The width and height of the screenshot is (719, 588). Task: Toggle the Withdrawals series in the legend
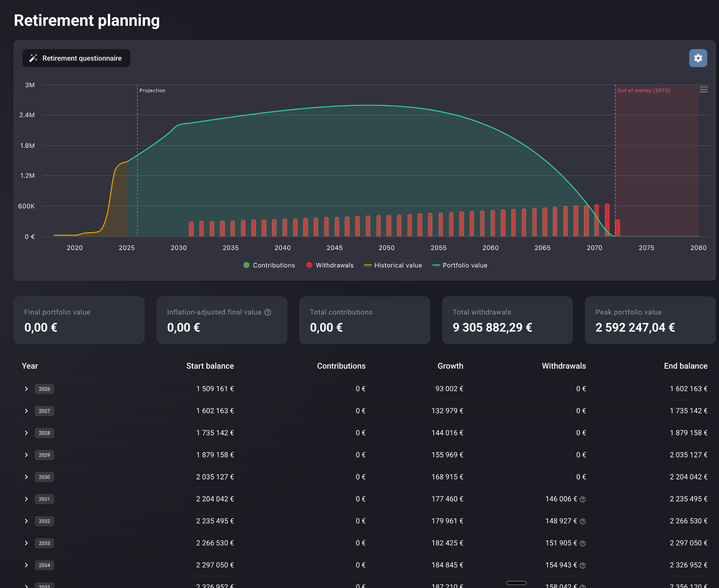pos(330,265)
